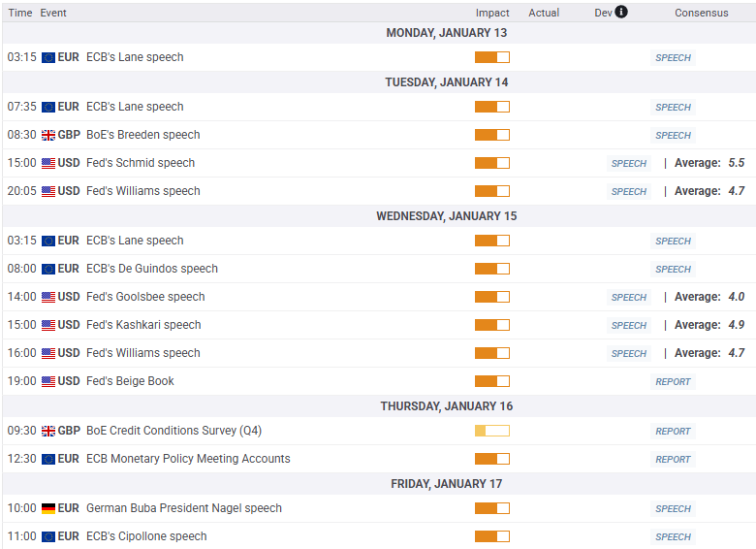The width and height of the screenshot is (756, 549).
Task: Click EU flag on ECB Monetary Policy Accounts
Action: coord(48,459)
